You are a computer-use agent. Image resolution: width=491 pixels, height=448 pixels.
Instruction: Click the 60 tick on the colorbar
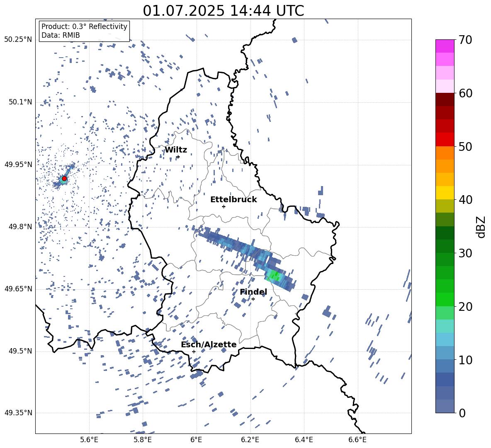[465, 93]
